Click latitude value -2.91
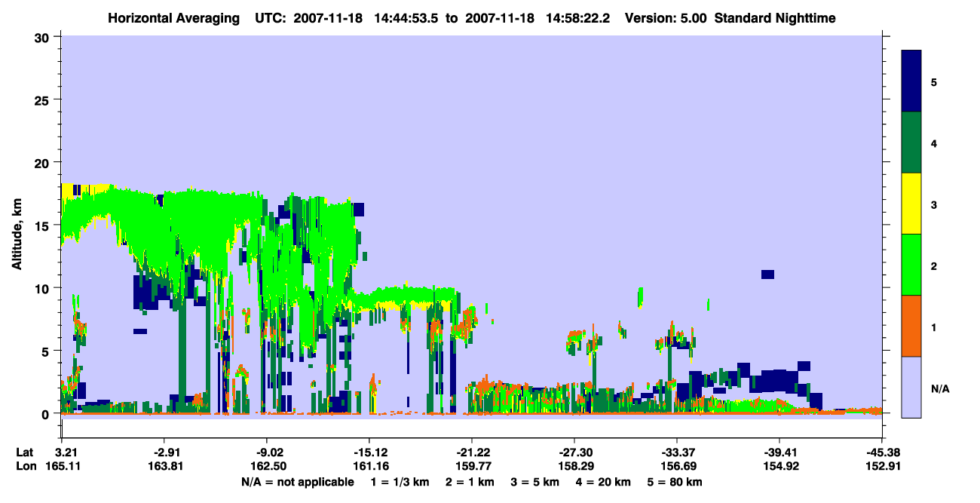 [164, 452]
